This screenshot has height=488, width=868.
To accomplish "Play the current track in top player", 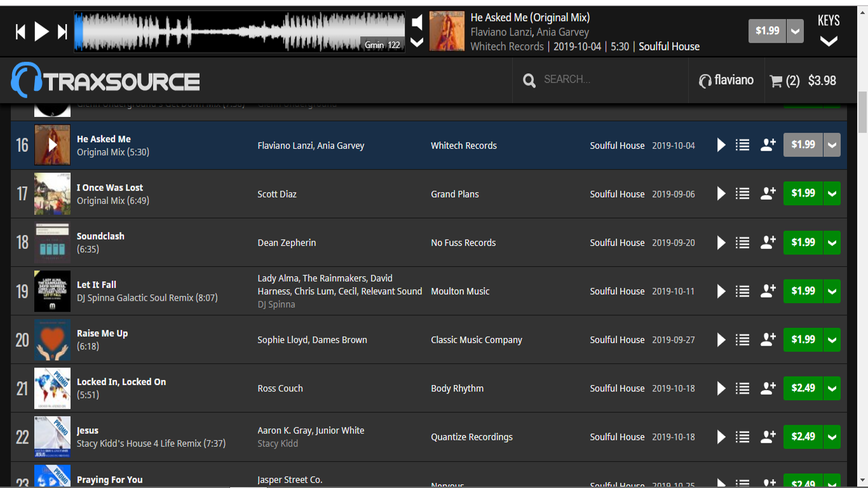I will click(41, 31).
